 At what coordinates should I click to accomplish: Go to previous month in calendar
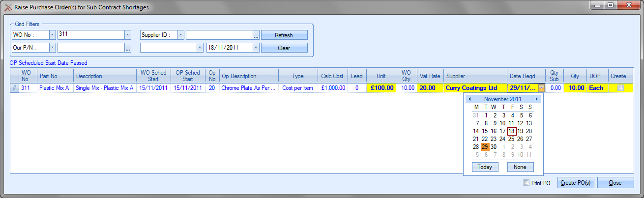click(469, 99)
